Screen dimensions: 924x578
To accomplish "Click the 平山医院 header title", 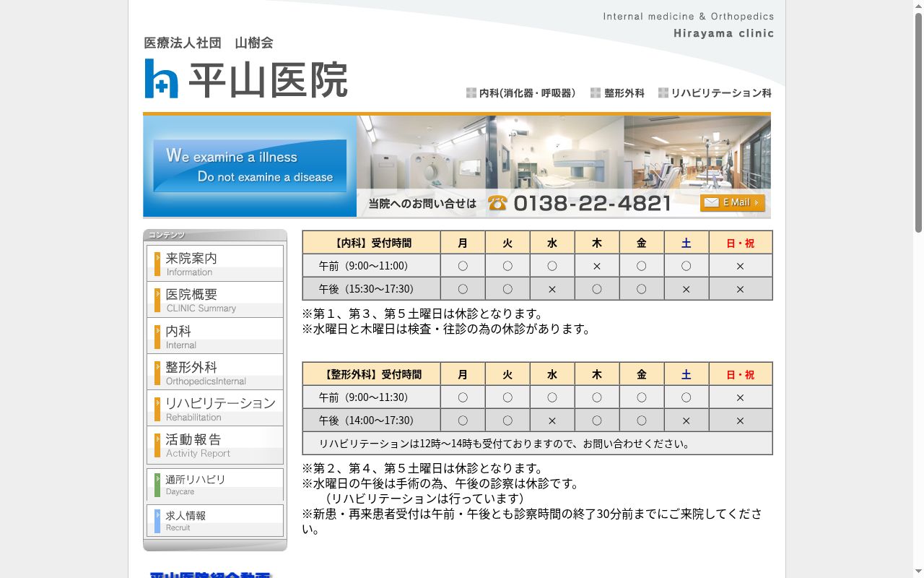I will click(x=268, y=79).
